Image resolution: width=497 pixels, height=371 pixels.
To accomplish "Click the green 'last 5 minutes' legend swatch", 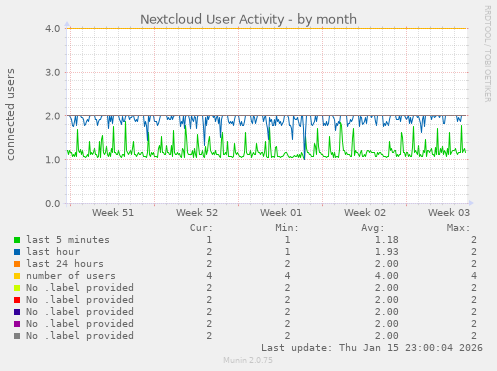I will point(17,240).
